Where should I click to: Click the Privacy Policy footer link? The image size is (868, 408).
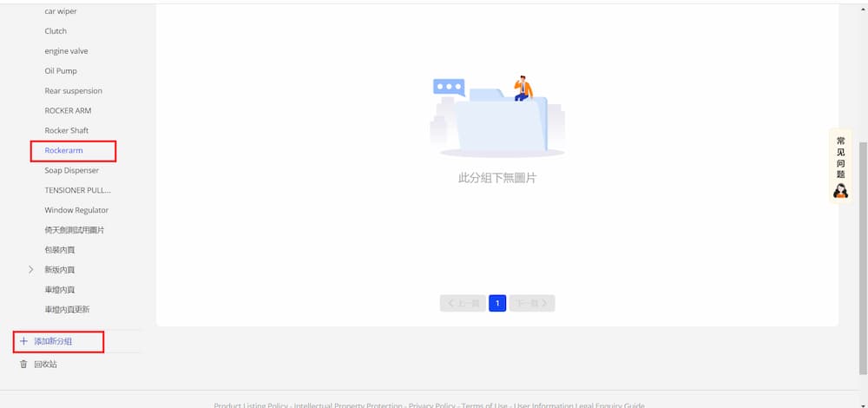click(x=431, y=405)
